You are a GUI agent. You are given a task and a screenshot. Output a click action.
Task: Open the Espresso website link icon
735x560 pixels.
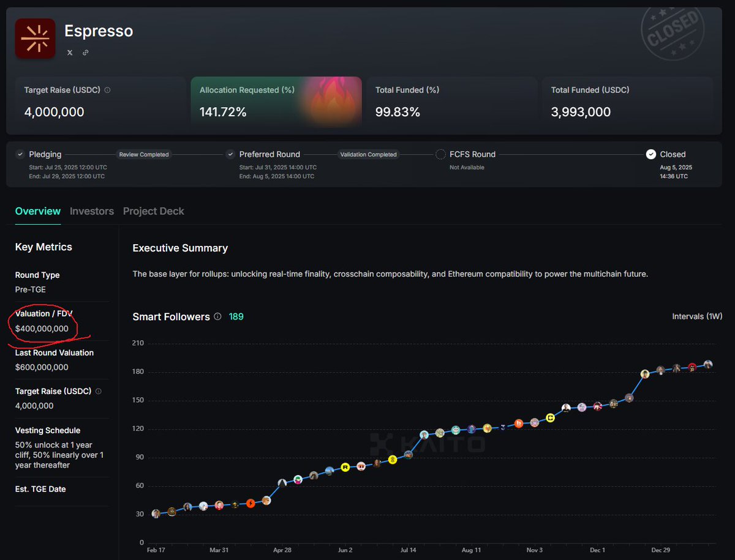(x=85, y=53)
